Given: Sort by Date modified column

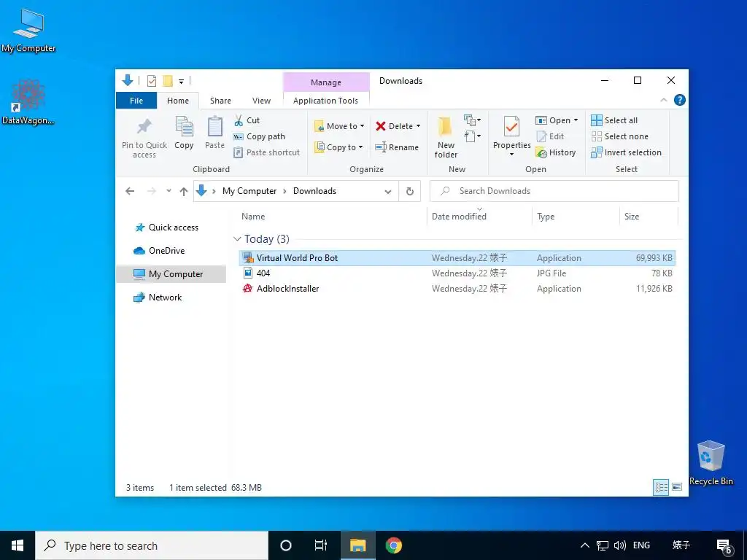Looking at the screenshot, I should [459, 216].
